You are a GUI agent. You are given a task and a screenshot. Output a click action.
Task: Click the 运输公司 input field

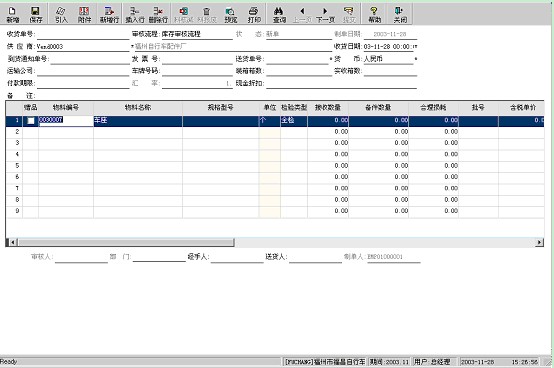[x=83, y=71]
